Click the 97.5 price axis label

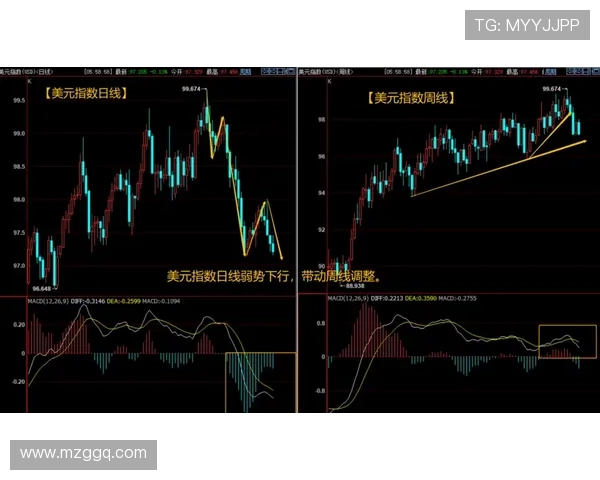coord(19,233)
